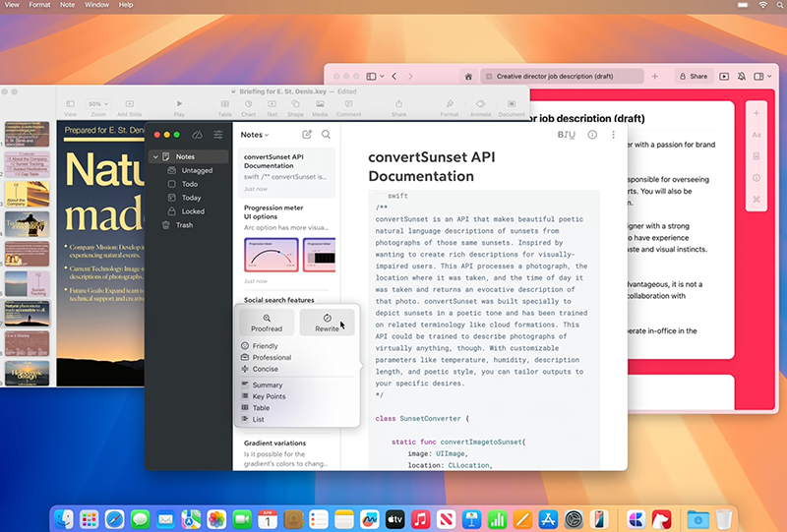Open the Format menu in menu bar
787x532 pixels.
(x=39, y=5)
